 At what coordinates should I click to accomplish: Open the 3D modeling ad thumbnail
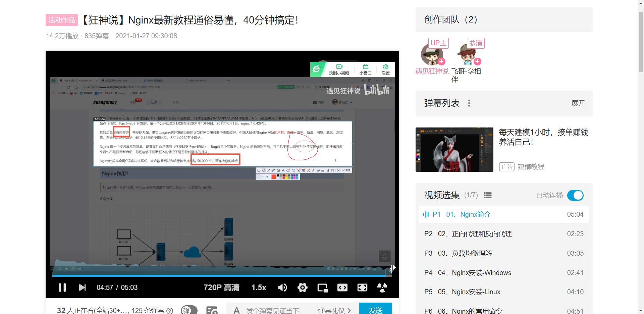pyautogui.click(x=454, y=150)
